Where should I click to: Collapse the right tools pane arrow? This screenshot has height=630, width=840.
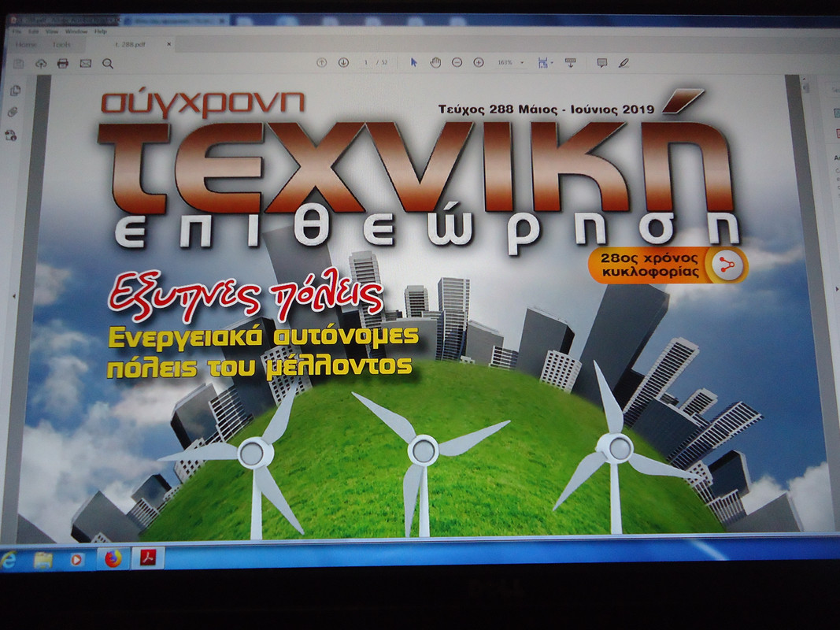836,289
